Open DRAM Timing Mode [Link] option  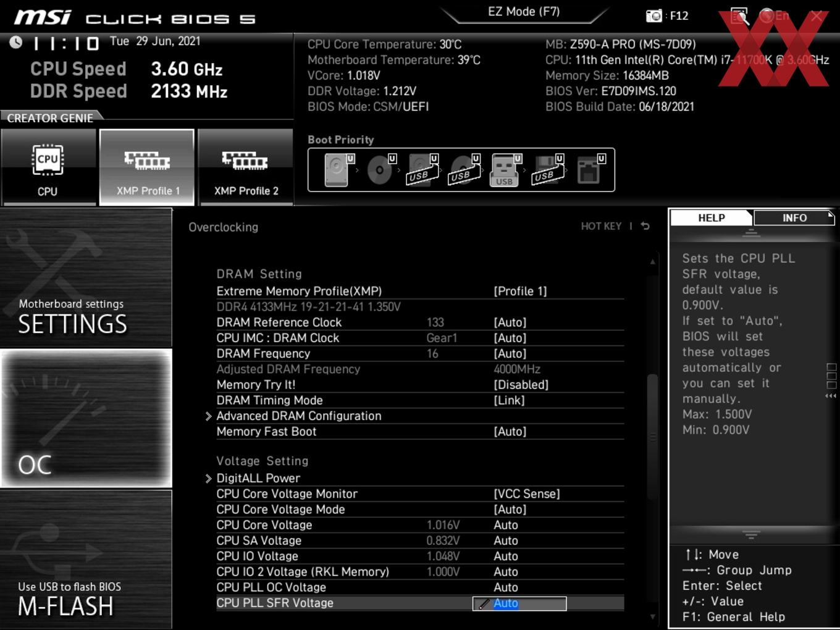click(509, 400)
